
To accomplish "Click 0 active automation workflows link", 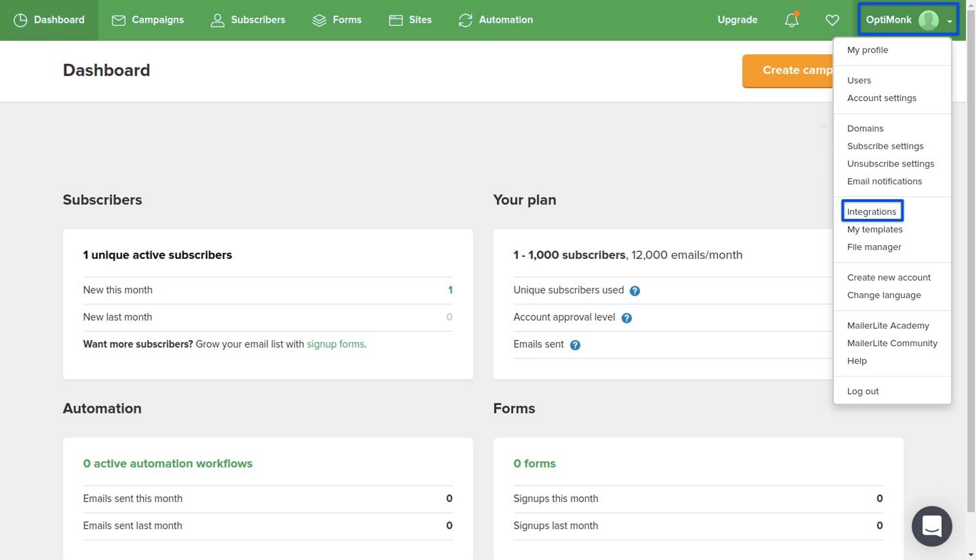I will tap(168, 463).
